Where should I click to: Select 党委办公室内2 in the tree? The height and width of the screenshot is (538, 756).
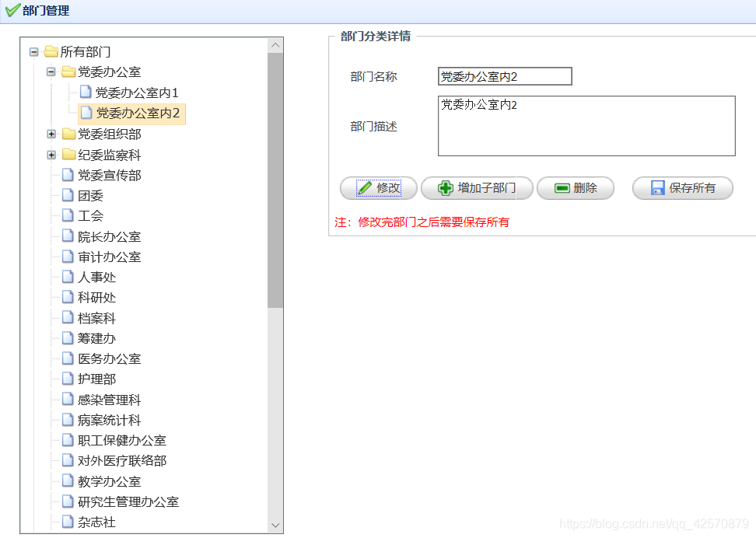pyautogui.click(x=138, y=114)
